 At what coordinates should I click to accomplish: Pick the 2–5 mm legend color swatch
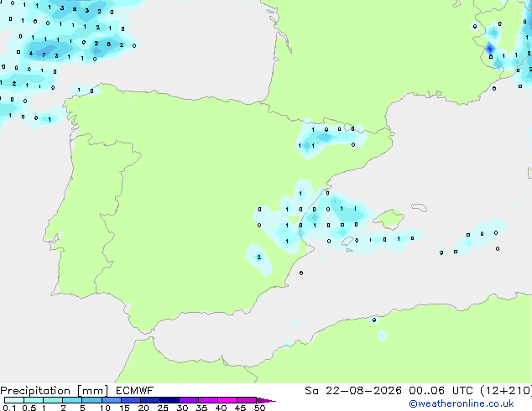[x=72, y=400]
